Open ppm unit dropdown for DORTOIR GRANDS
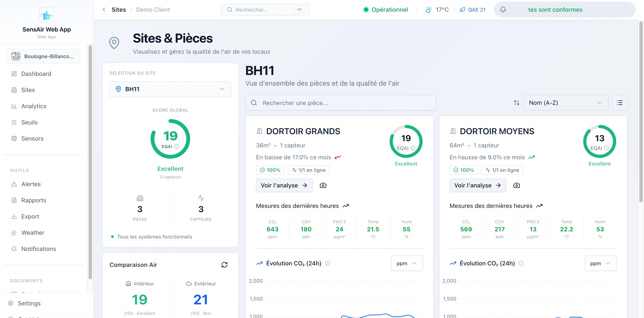The height and width of the screenshot is (318, 644). [x=407, y=263]
